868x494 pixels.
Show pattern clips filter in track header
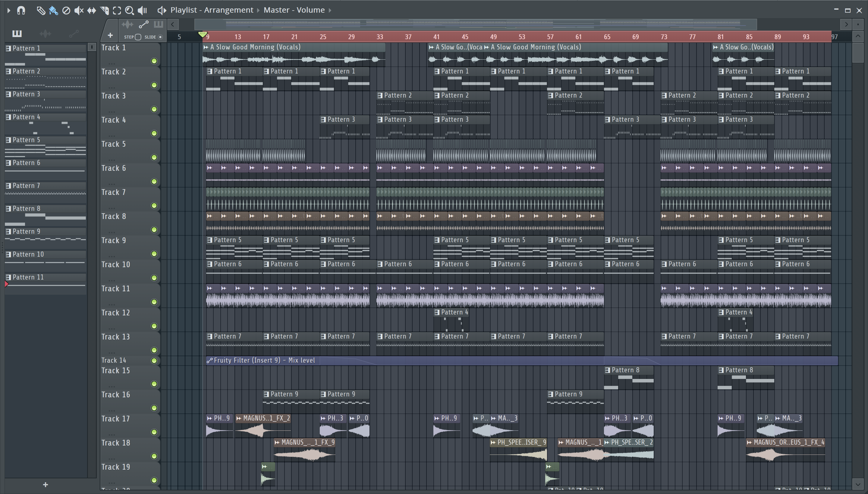click(158, 24)
